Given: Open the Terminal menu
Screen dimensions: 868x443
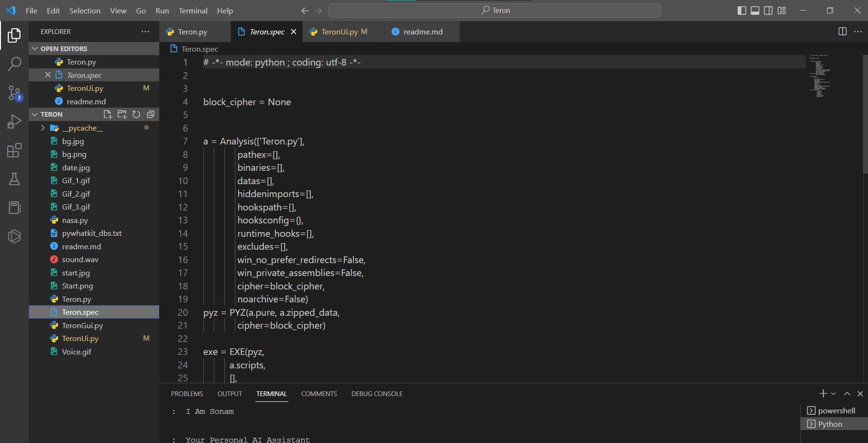Looking at the screenshot, I should tap(193, 11).
